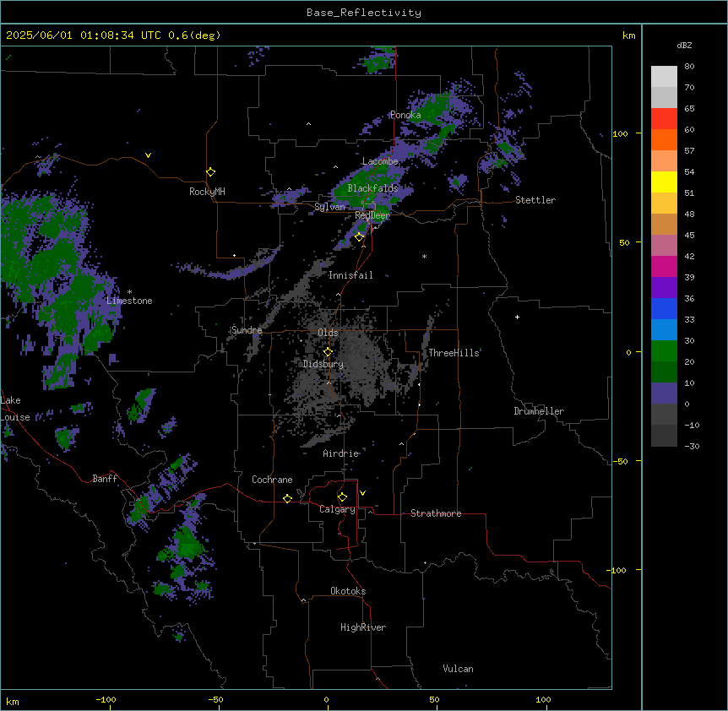728x711 pixels.
Task: Select the purple 36-39 dBZ legend swatch
Action: click(x=664, y=288)
